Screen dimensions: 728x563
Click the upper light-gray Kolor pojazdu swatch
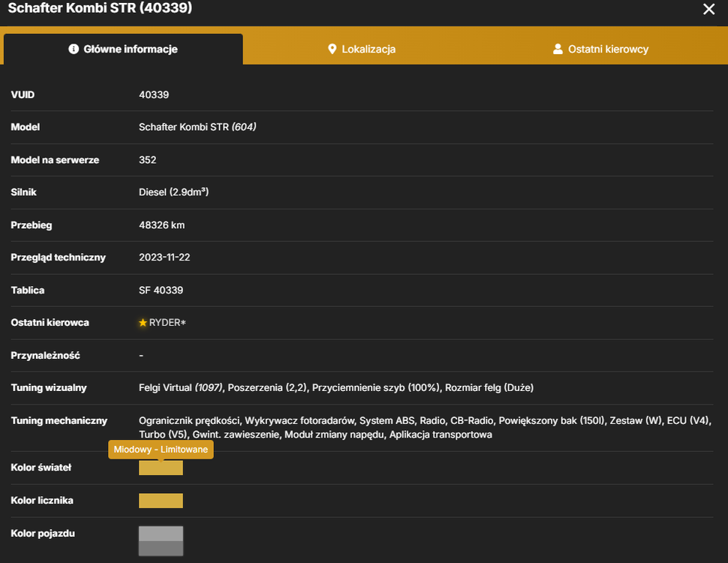point(161,534)
